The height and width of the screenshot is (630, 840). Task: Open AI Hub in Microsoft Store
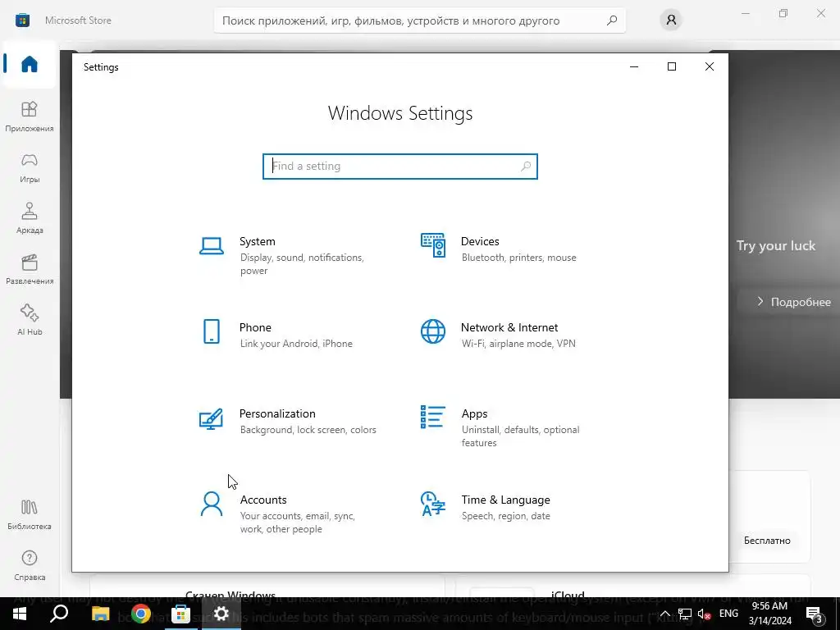(30, 320)
